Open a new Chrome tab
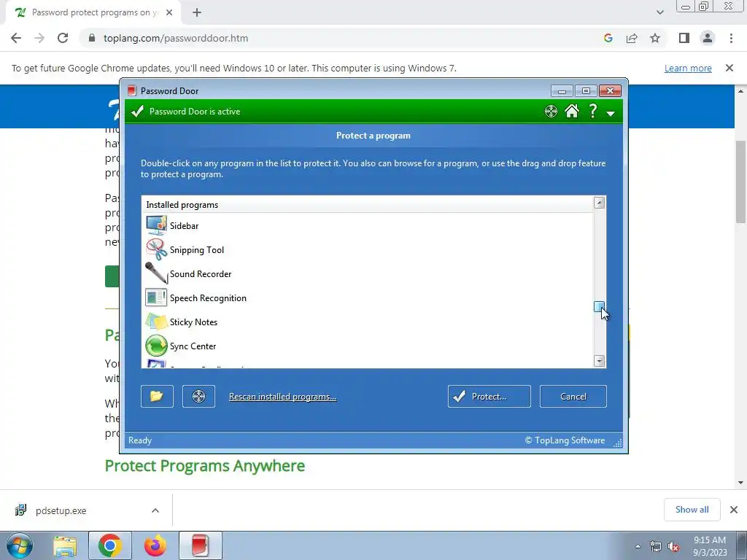Image resolution: width=747 pixels, height=560 pixels. click(x=197, y=13)
